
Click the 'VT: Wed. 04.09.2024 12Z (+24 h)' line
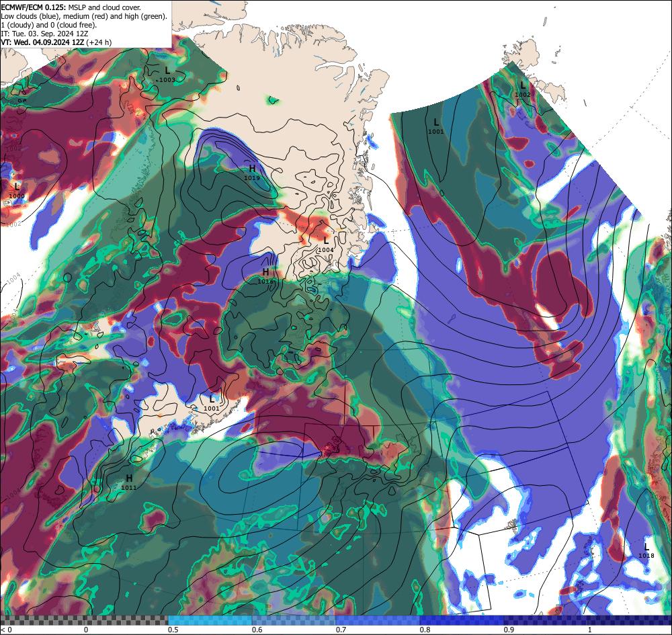pyautogui.click(x=56, y=42)
